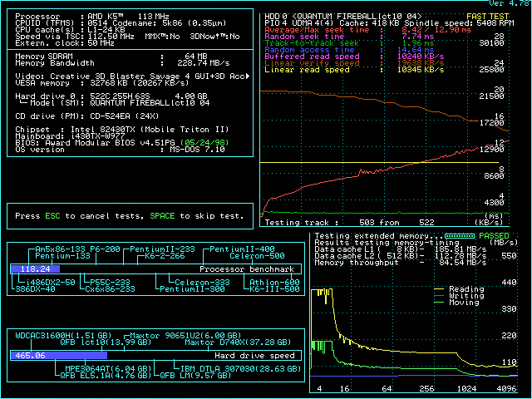The height and width of the screenshot is (399, 532).
Task: Click the 'WDCAC31600H(1.51 GB)' reference drive
Action: pyautogui.click(x=63, y=336)
